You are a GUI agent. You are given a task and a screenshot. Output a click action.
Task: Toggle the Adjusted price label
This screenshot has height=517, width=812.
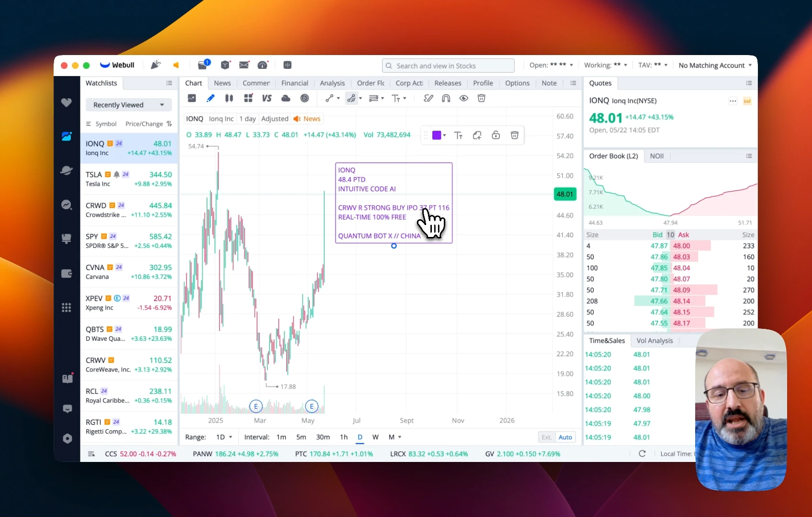pos(274,119)
